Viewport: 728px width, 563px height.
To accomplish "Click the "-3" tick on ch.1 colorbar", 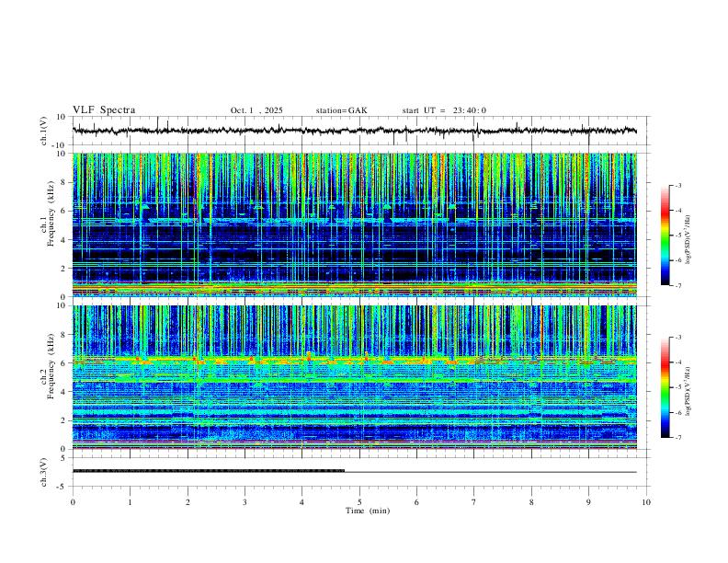I will [x=678, y=185].
